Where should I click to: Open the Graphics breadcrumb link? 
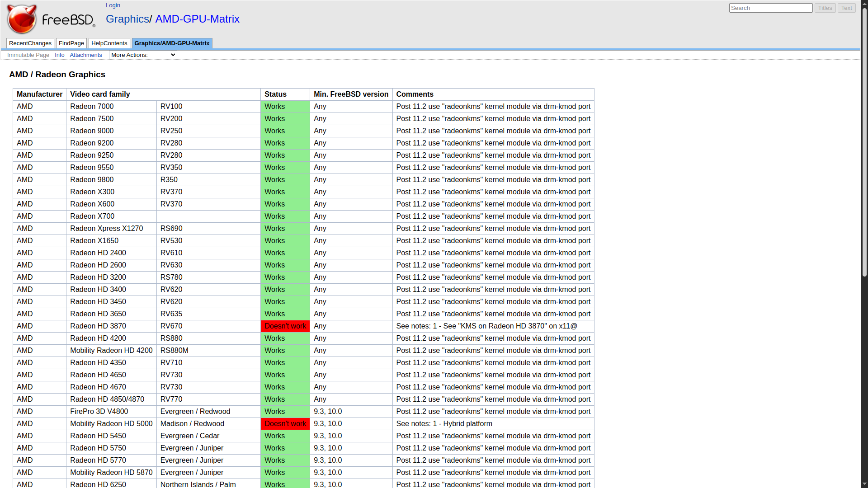[127, 19]
